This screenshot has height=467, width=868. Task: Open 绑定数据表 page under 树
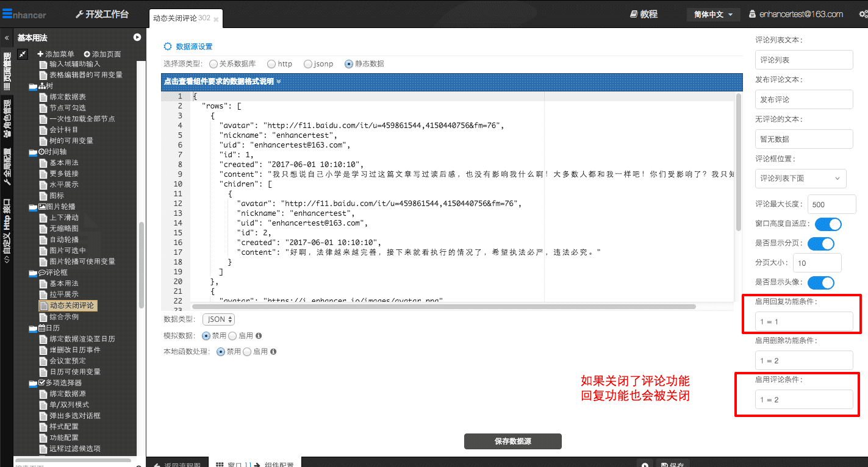(x=68, y=97)
